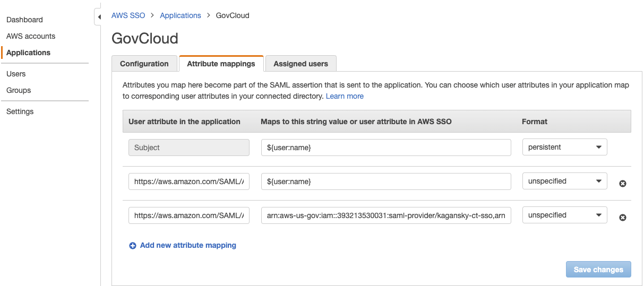Viewport: 644px width, 286px height.
Task: Navigate to Applications breadcrumb link
Action: pos(181,15)
